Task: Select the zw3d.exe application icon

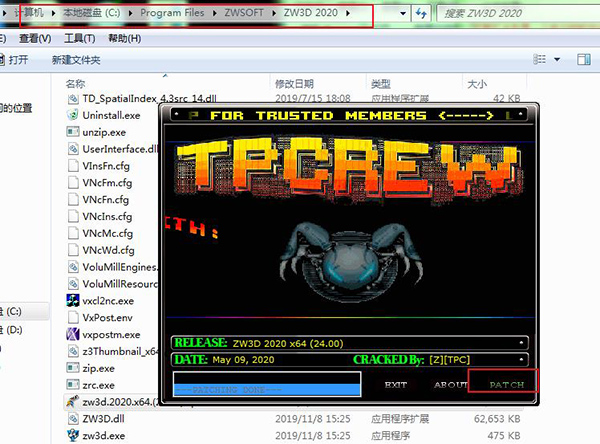Action: click(x=72, y=435)
